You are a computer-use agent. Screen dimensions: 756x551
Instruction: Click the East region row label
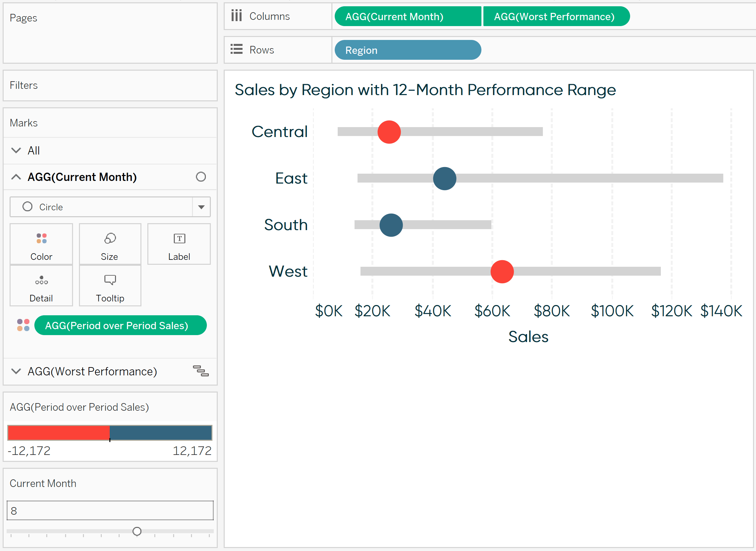pyautogui.click(x=291, y=178)
